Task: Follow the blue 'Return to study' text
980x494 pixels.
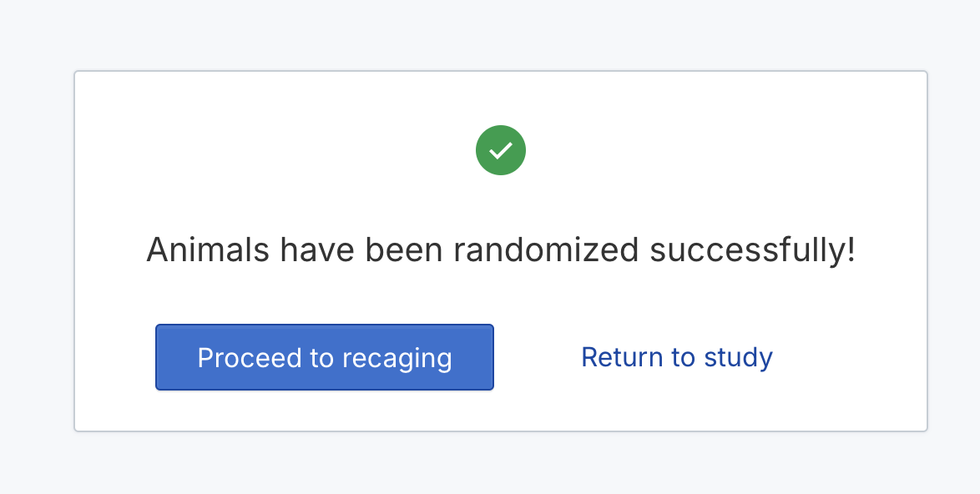Action: (677, 357)
